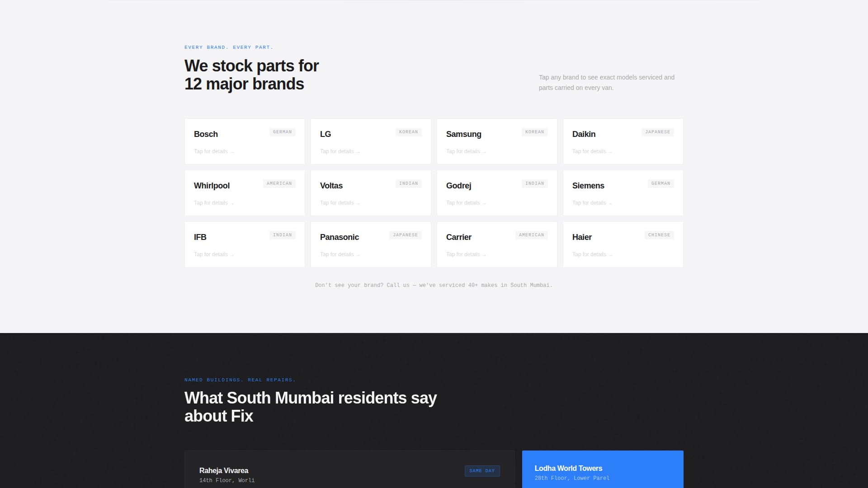Open the Siemens brand card

tap(623, 193)
